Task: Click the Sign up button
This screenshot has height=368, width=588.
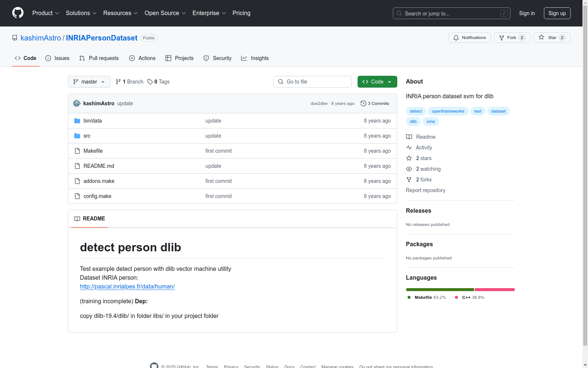Action: click(x=557, y=13)
